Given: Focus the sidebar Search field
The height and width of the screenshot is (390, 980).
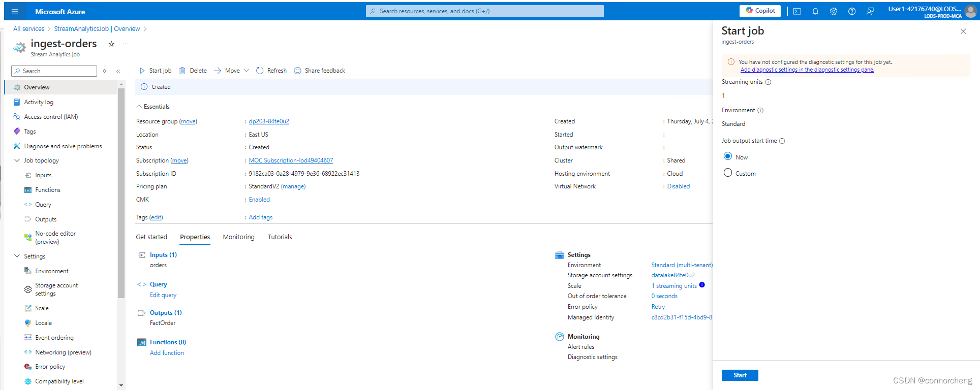Looking at the screenshot, I should [x=54, y=71].
